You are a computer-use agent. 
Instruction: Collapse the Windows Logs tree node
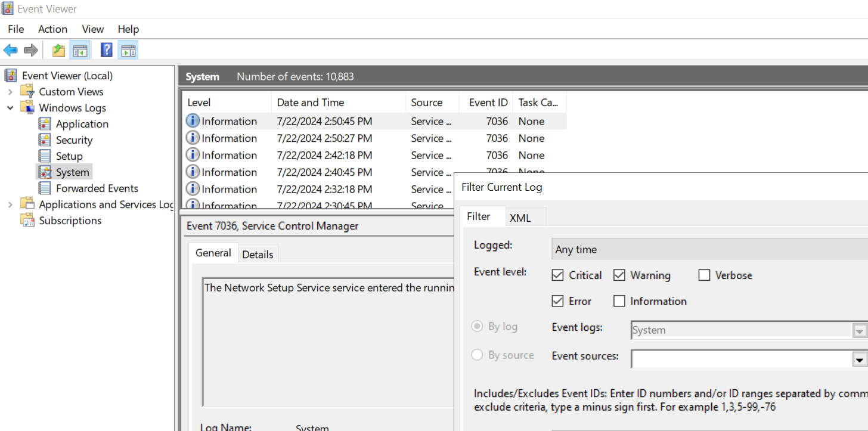tap(10, 108)
